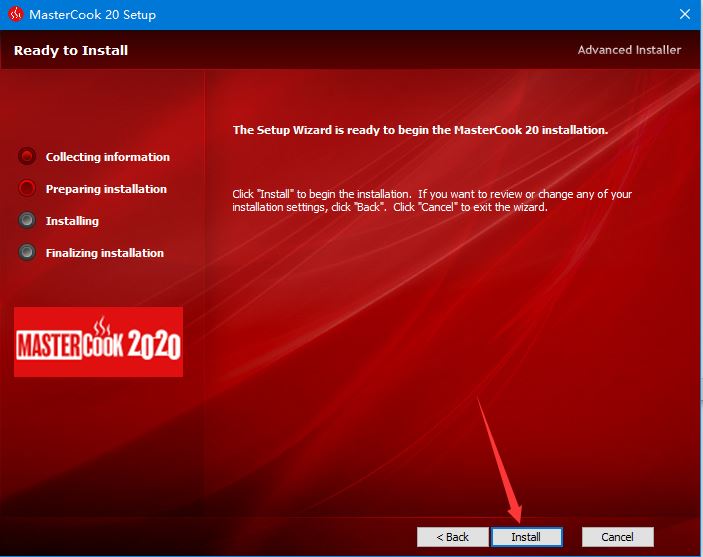This screenshot has width=703, height=557.
Task: Click the Install button
Action: (x=526, y=536)
